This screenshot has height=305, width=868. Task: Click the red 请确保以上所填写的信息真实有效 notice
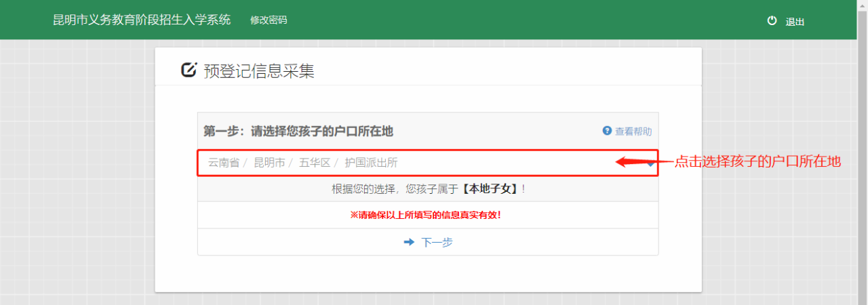click(x=426, y=215)
